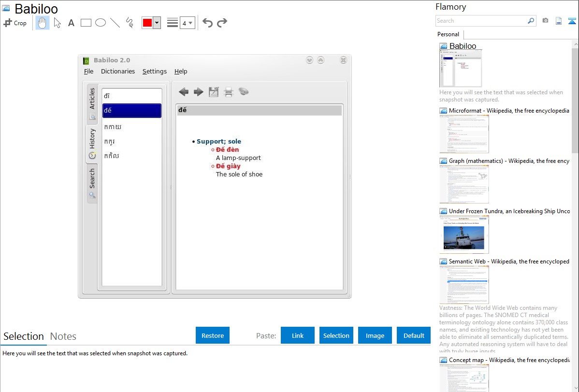Open the Microformat Wikipedia snapshot thumbnail
The image size is (579, 392).
tap(464, 134)
